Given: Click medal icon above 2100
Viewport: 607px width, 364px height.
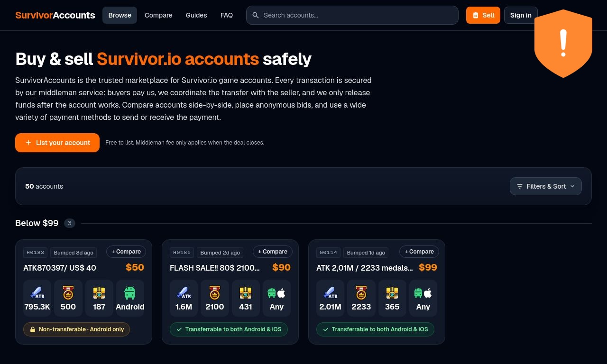Looking at the screenshot, I should (x=215, y=293).
